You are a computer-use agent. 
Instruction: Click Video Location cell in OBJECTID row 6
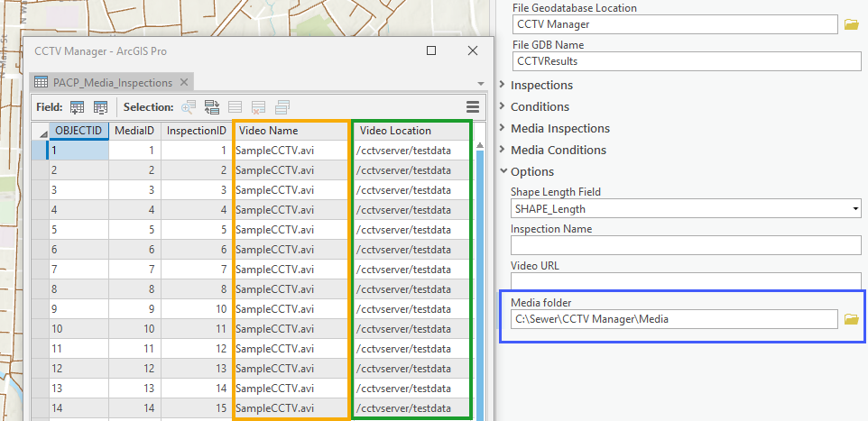click(x=411, y=250)
